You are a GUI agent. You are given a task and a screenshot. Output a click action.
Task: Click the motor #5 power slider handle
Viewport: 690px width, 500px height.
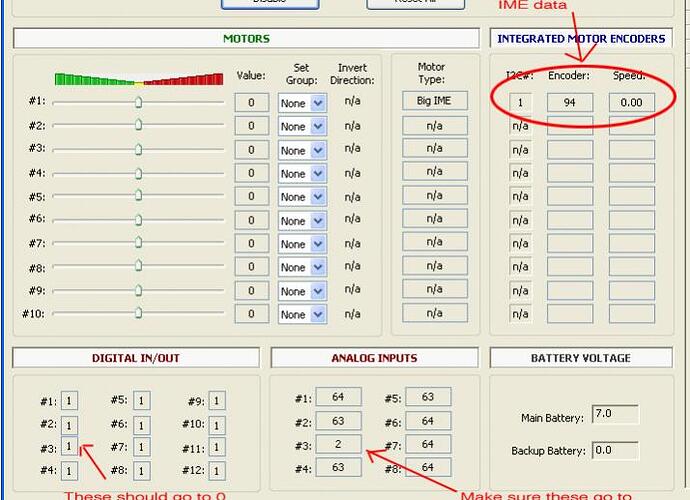(x=138, y=196)
